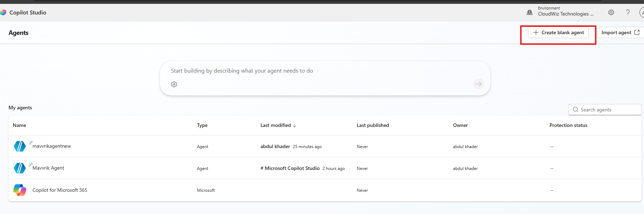Screen dimensions: 644x214
Task: Open the environment picker icon
Action: coord(530,12)
